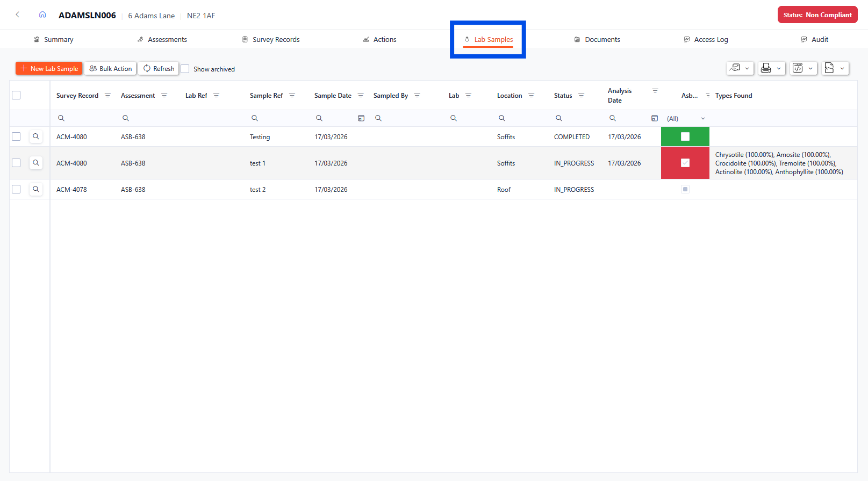The image size is (868, 481).
Task: Open Analysis Date filter calendar picker
Action: pos(654,118)
